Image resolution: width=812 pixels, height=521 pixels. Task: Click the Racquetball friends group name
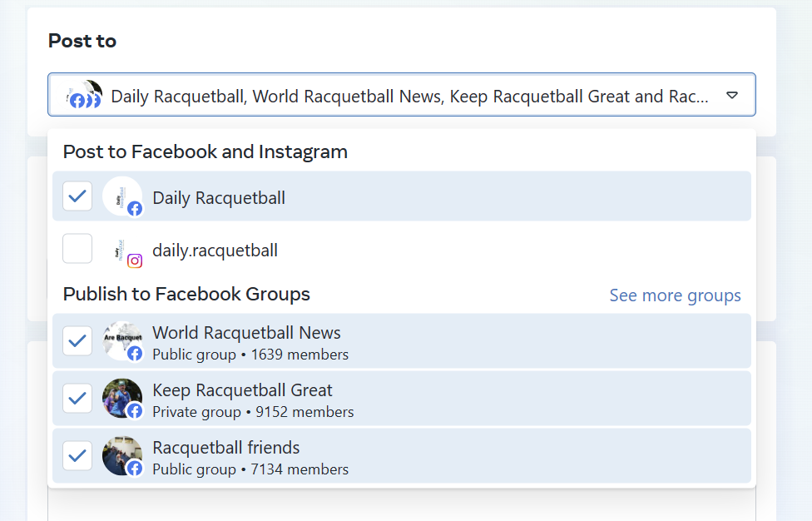[225, 448]
